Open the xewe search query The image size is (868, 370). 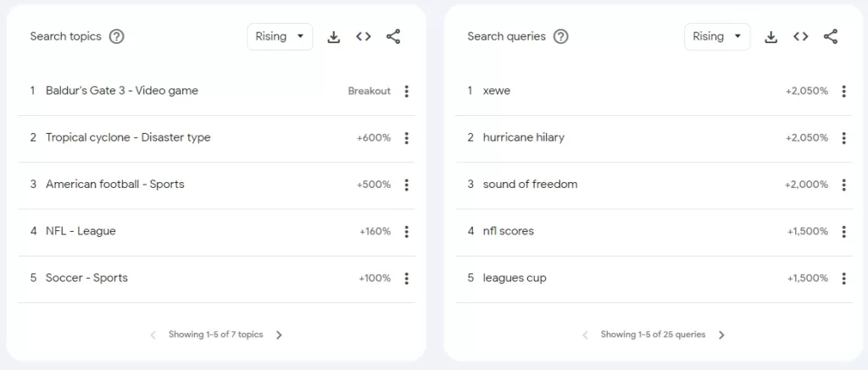coord(497,91)
